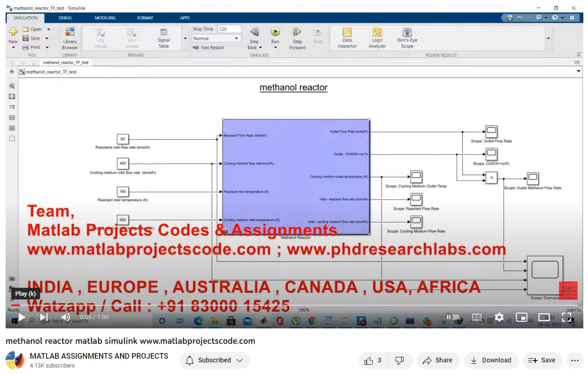This screenshot has width=588, height=375.
Task: Click the video progress bar
Action: click(x=294, y=306)
